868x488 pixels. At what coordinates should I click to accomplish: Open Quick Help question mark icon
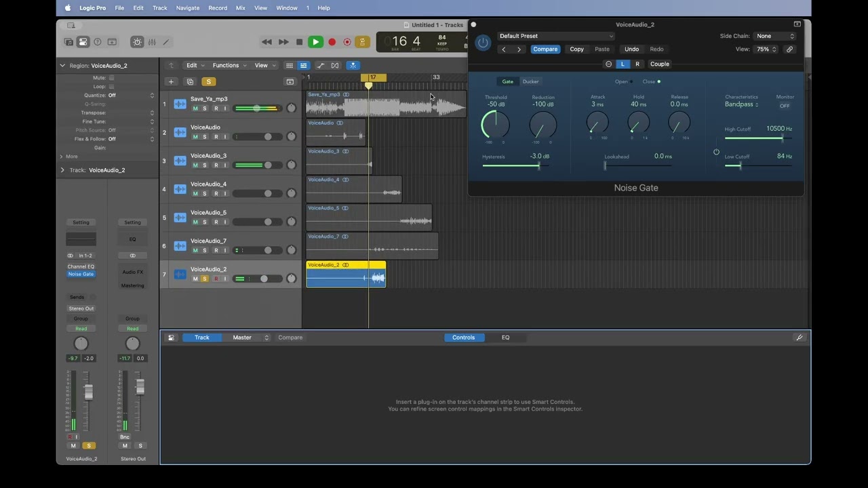click(x=98, y=42)
